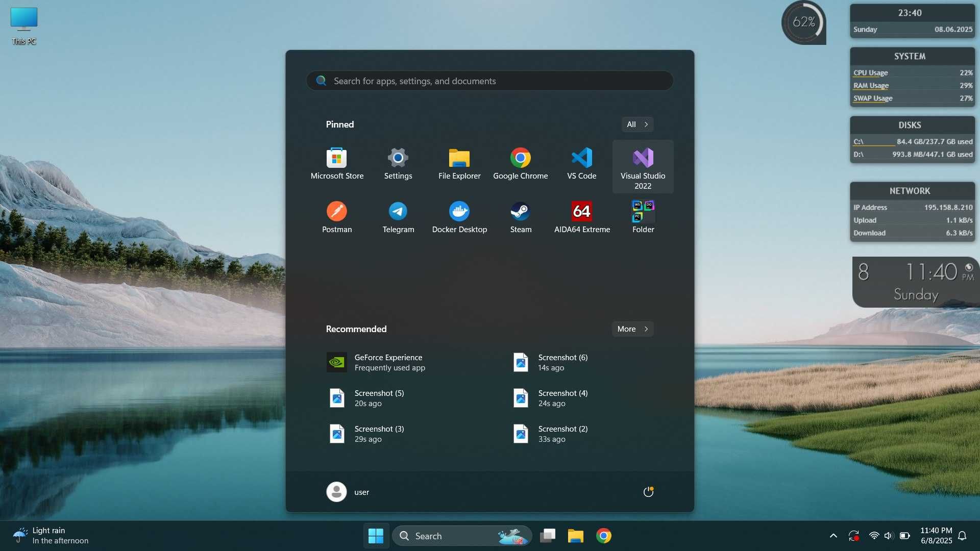Expand hidden system tray icons chevron
Screen dimensions: 980x551
click(833, 536)
